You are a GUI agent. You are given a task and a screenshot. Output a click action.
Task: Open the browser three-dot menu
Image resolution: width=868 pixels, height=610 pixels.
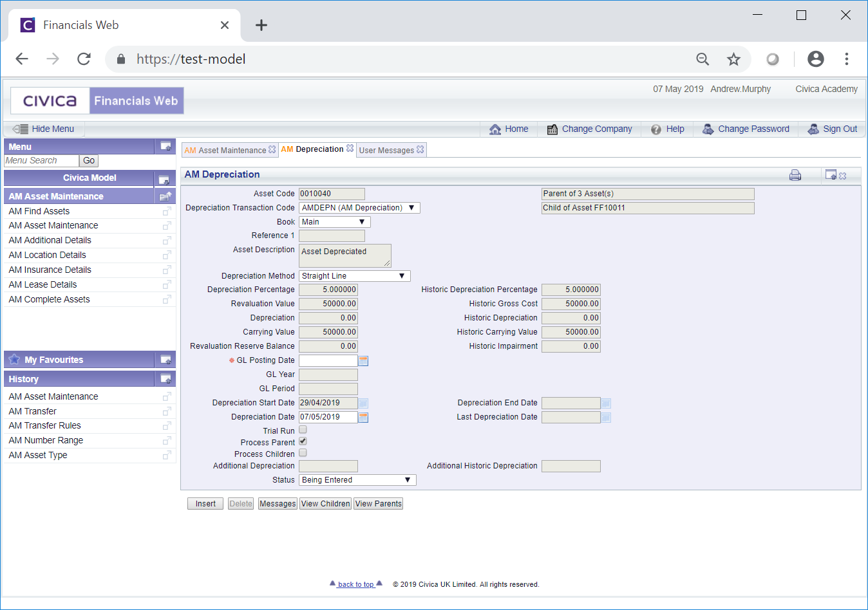tap(846, 59)
